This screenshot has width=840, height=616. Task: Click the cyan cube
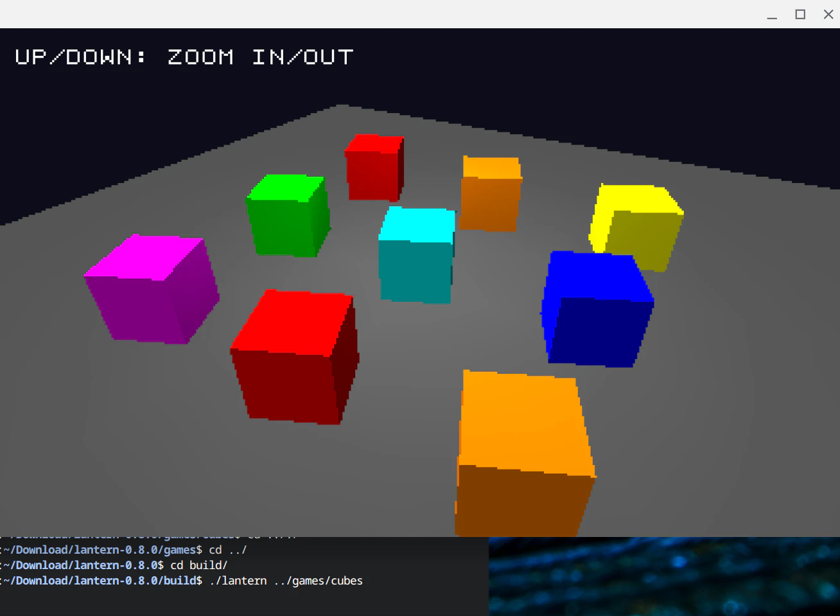point(417,255)
